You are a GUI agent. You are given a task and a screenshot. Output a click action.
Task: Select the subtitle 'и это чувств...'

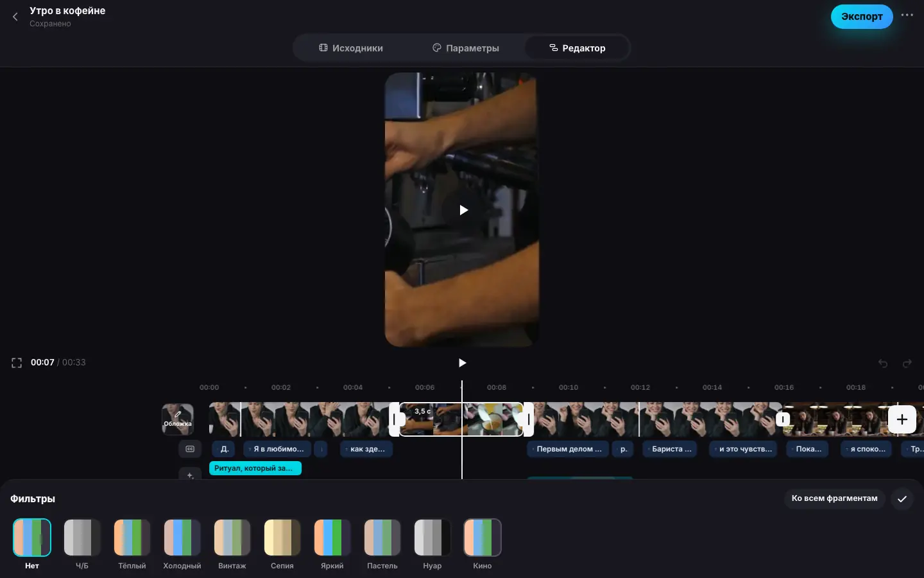click(744, 449)
